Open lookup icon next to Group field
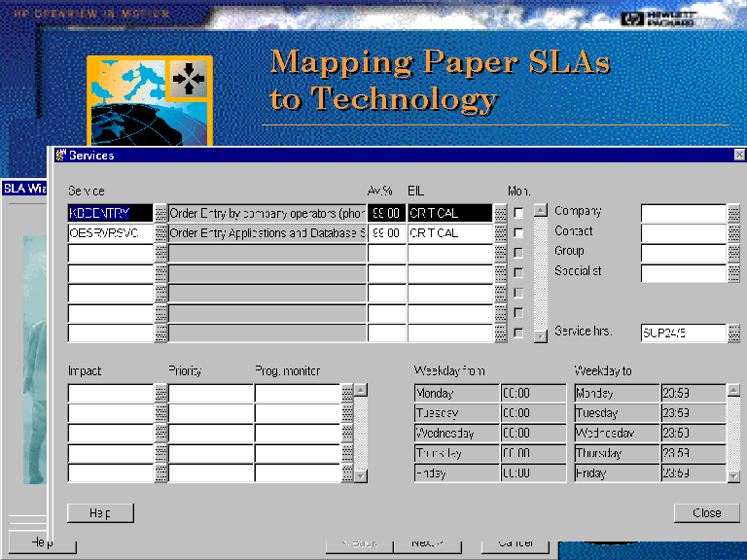The image size is (747, 560). coord(733,253)
